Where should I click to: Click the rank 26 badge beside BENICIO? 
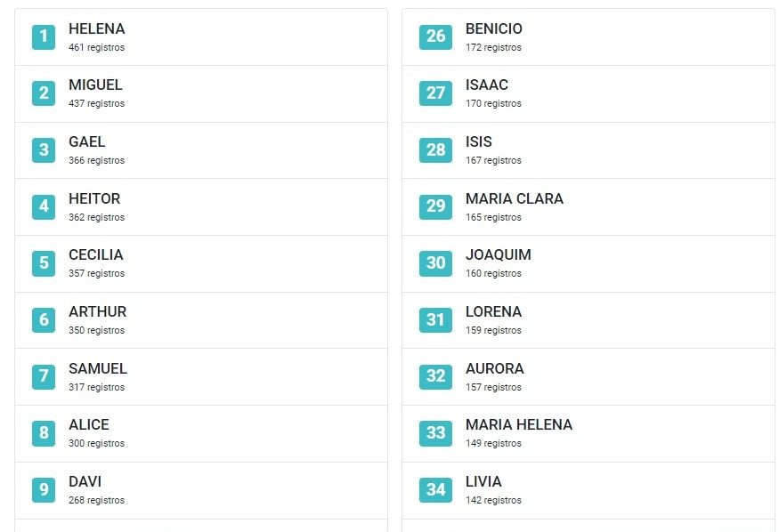434,36
